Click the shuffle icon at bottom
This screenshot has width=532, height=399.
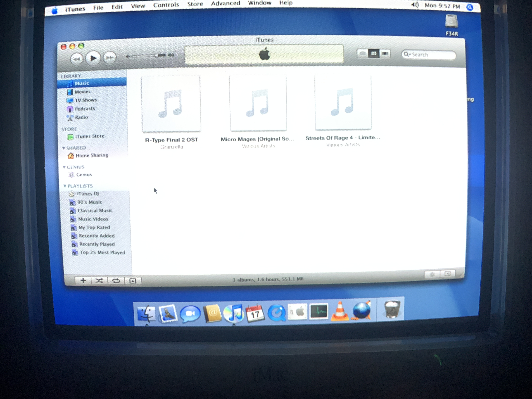pos(99,280)
